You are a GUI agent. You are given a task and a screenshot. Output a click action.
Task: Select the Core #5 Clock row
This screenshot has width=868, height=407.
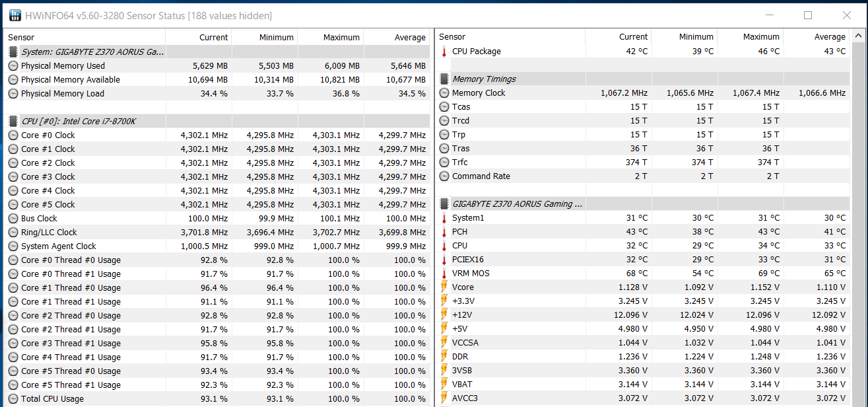point(217,205)
